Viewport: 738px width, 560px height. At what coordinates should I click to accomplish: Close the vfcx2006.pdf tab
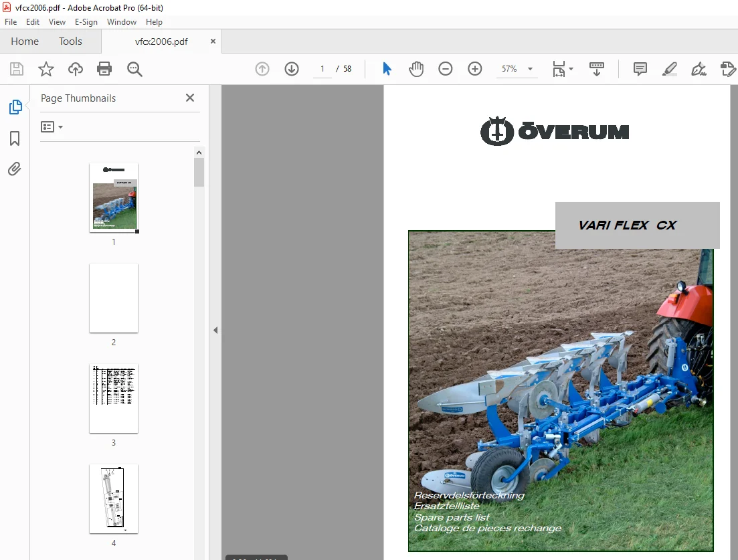[213, 41]
